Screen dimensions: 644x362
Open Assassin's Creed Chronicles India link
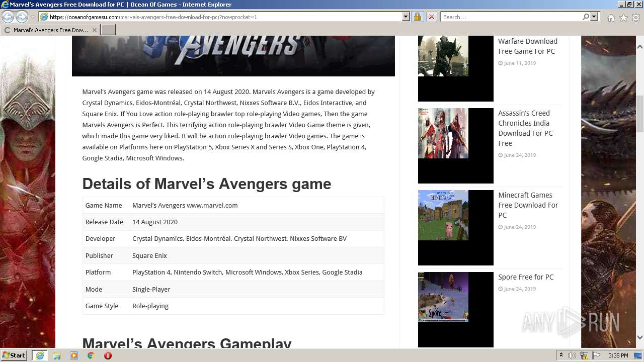tap(526, 128)
